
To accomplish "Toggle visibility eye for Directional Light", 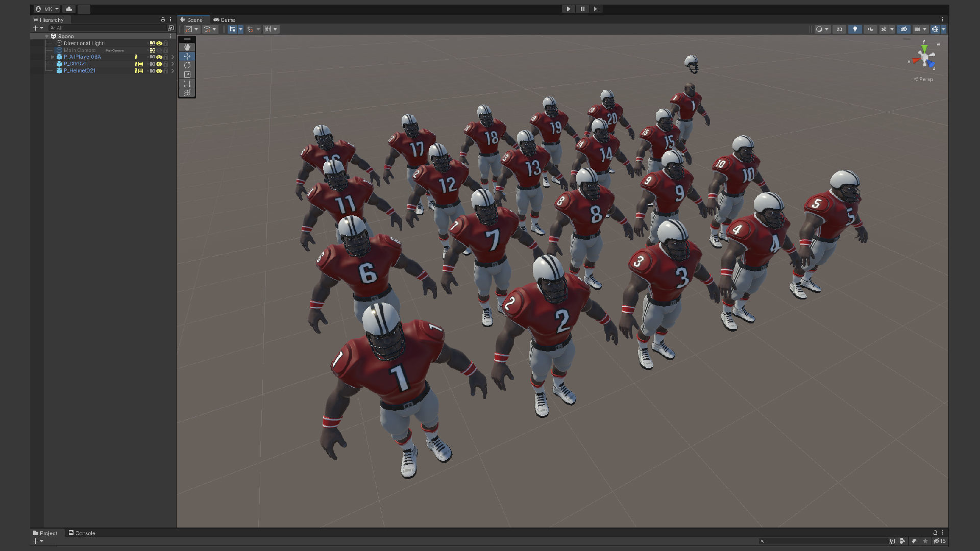I will (159, 43).
